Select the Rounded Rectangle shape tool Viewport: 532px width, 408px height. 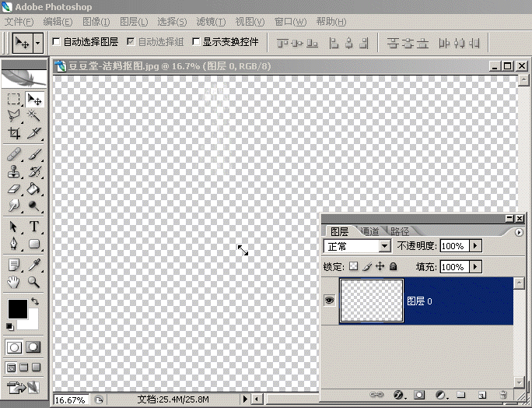(x=34, y=244)
